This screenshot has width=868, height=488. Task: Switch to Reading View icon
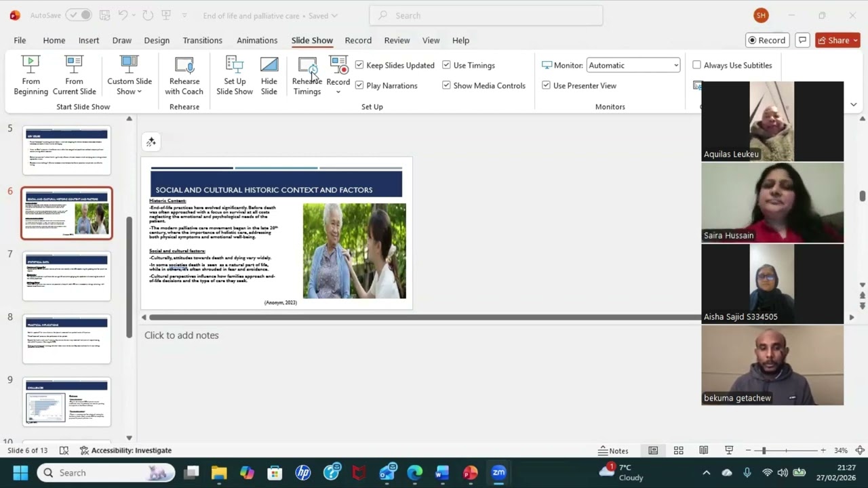[703, 451]
